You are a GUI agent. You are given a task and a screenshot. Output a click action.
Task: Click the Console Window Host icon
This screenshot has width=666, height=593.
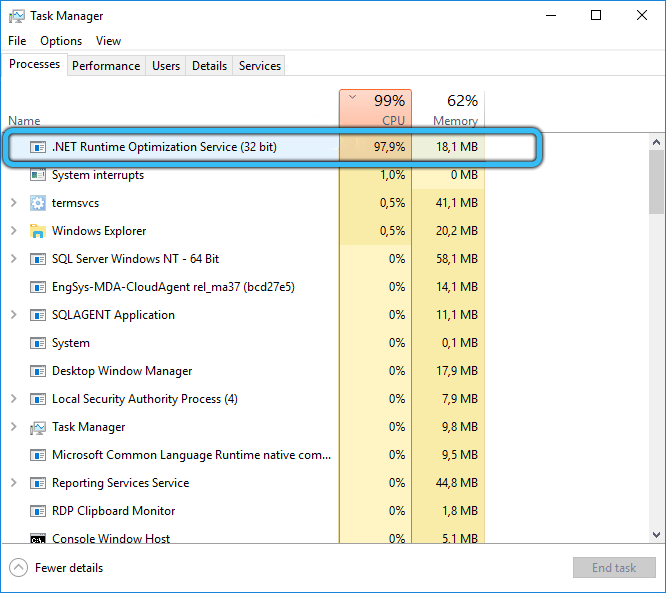[38, 539]
